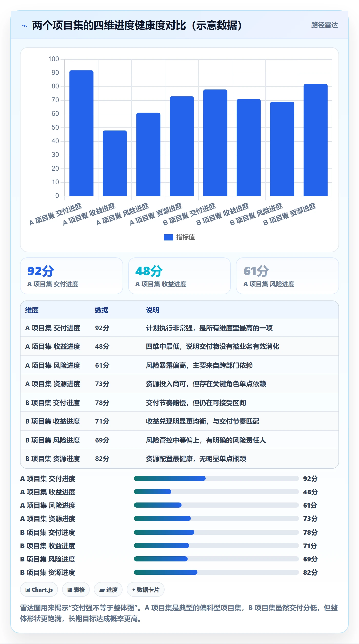359x644 pixels.
Task: Select the A 项目集 风险进度 bar in chart
Action: [x=148, y=154]
